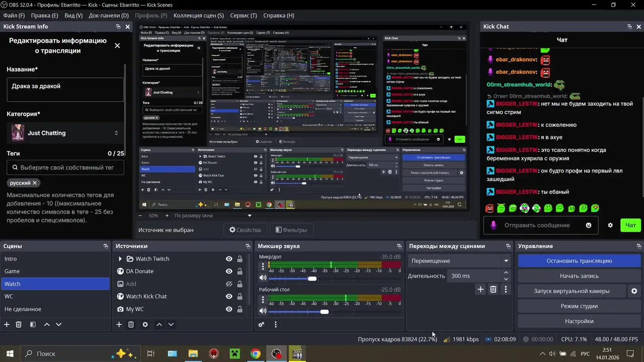Viewport: 644px width, 362px height.
Task: Hide the My WC source
Action: [x=229, y=309]
